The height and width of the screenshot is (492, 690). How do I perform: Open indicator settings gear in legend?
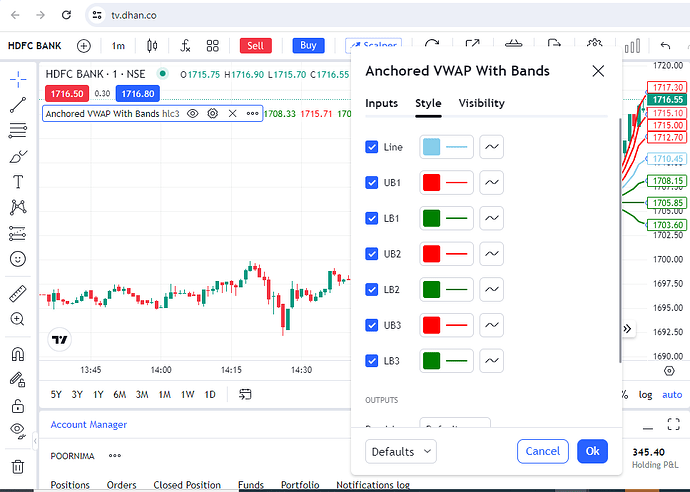point(213,114)
